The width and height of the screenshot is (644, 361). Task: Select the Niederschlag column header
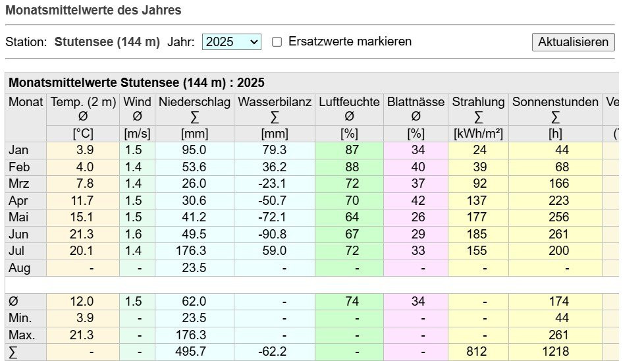(194, 102)
